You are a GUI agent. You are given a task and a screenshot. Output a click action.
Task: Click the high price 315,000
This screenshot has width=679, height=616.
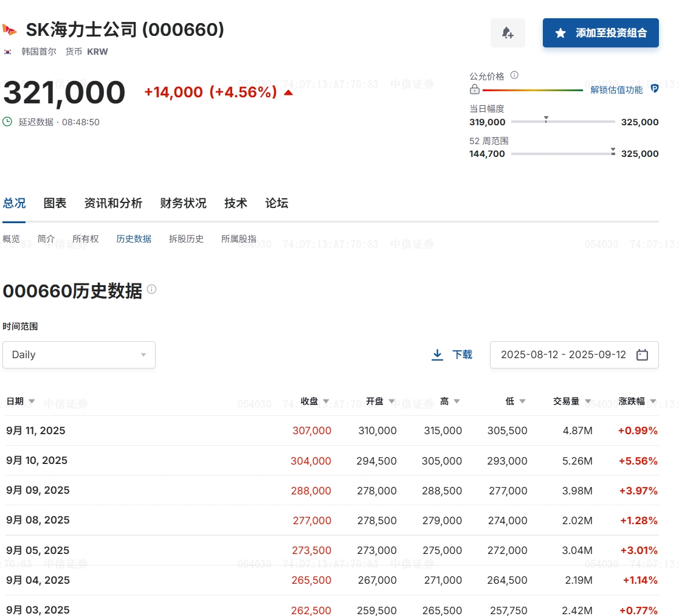click(443, 431)
